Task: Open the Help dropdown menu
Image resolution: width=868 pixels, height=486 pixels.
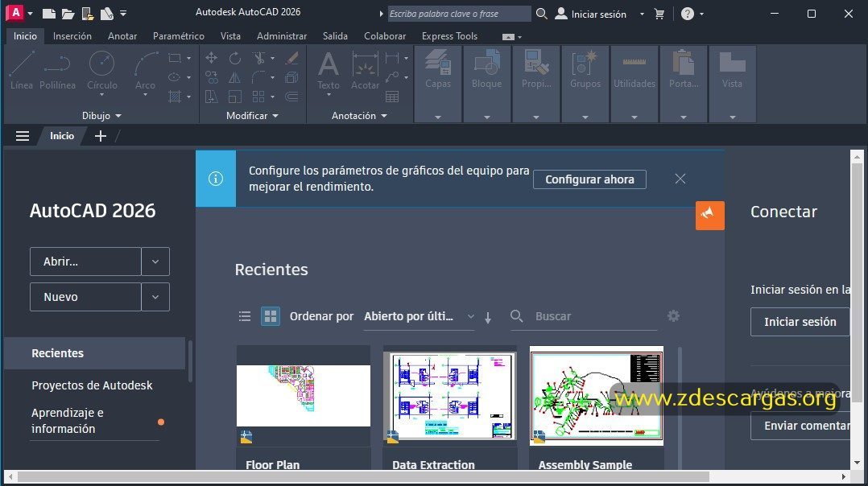Action: (702, 14)
